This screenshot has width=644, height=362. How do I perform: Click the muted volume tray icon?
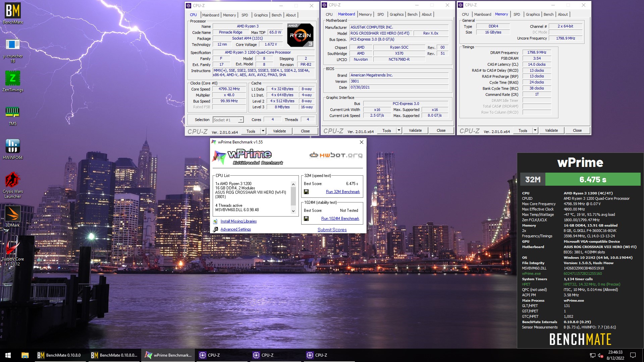click(x=601, y=355)
